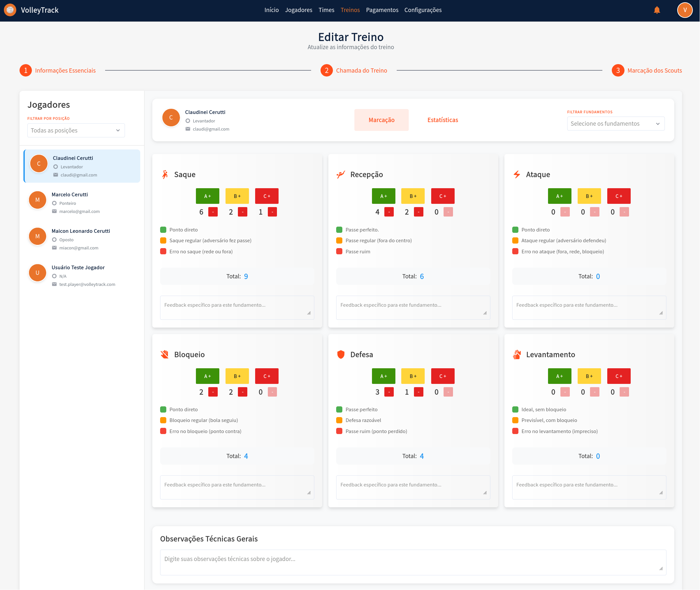Viewport: 700px width, 590px height.
Task: Open the user avatar V menu
Action: pyautogui.click(x=684, y=10)
